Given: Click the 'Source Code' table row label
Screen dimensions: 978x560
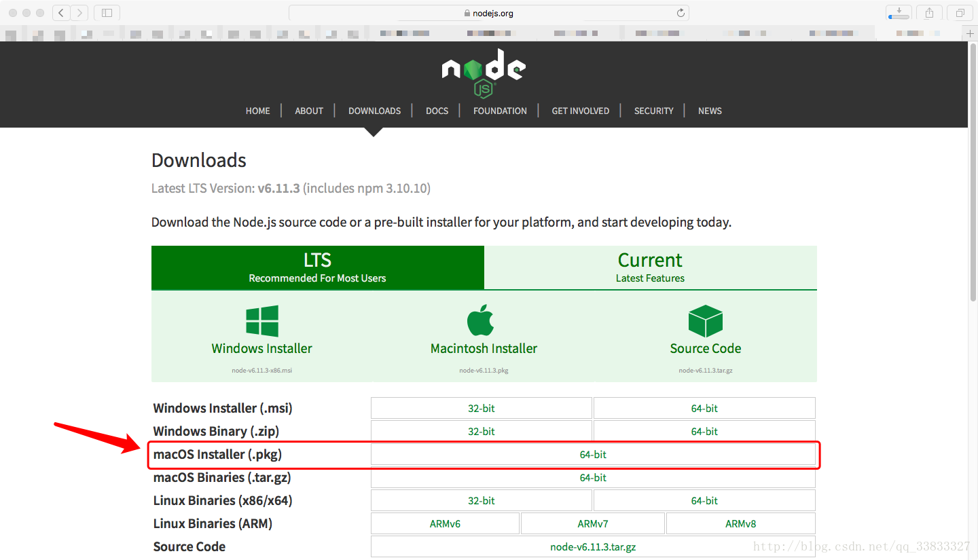Looking at the screenshot, I should [x=189, y=546].
